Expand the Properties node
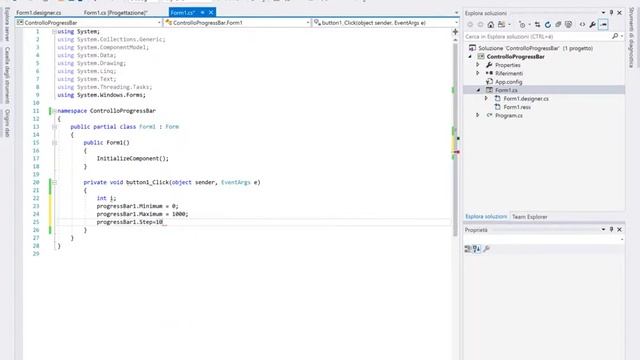Image resolution: width=640 pixels, height=360 pixels. (x=478, y=65)
